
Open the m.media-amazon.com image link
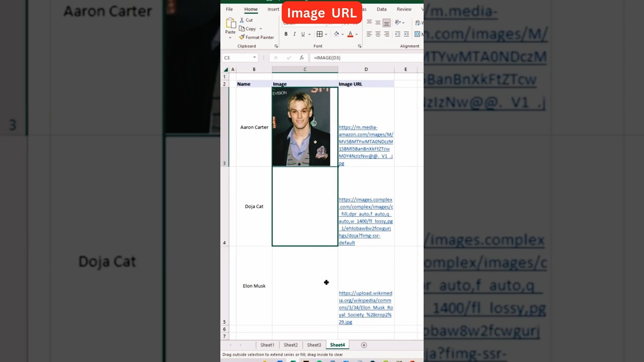point(366,145)
